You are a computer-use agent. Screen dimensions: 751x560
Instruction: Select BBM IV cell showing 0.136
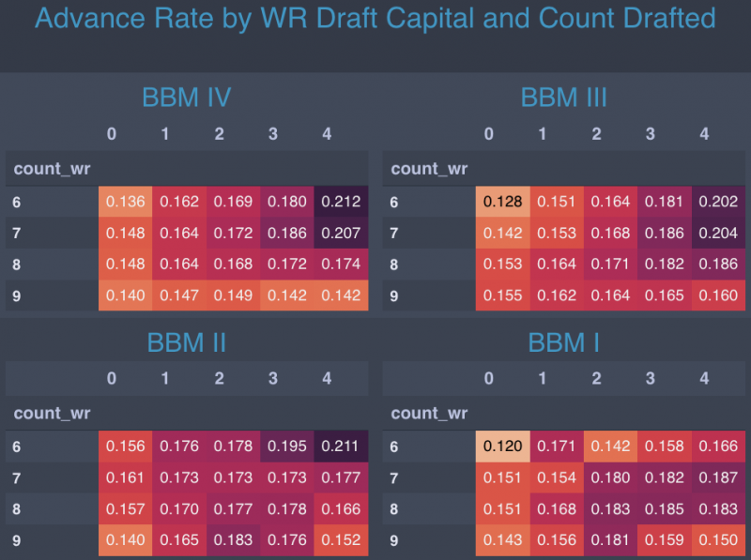(125, 201)
